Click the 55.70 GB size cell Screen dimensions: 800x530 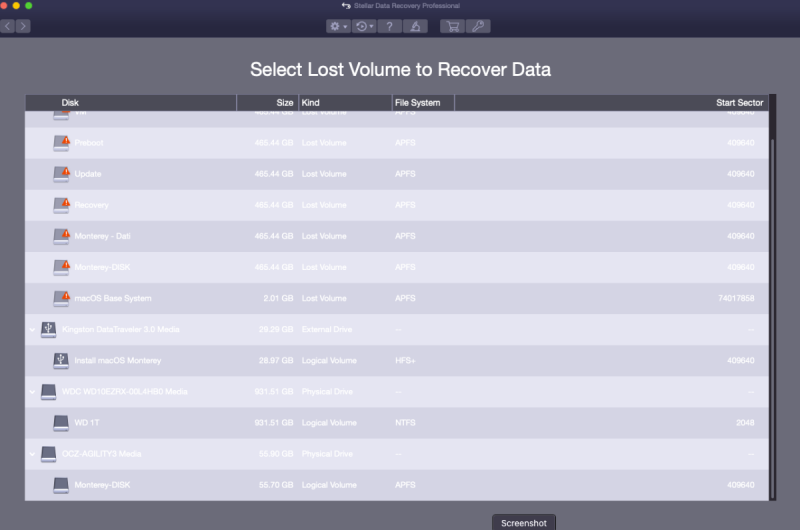276,485
